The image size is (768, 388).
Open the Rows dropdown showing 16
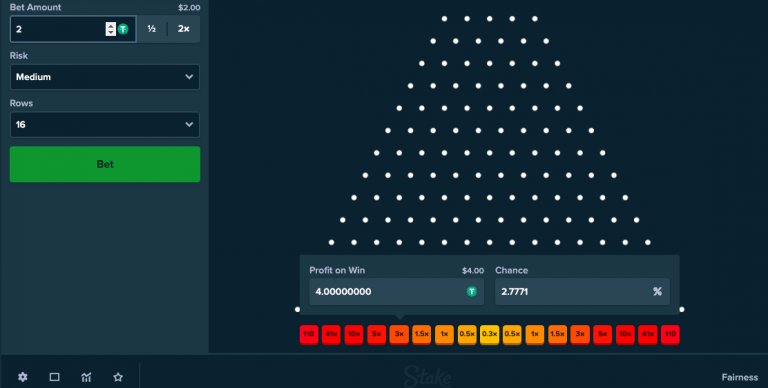click(105, 124)
